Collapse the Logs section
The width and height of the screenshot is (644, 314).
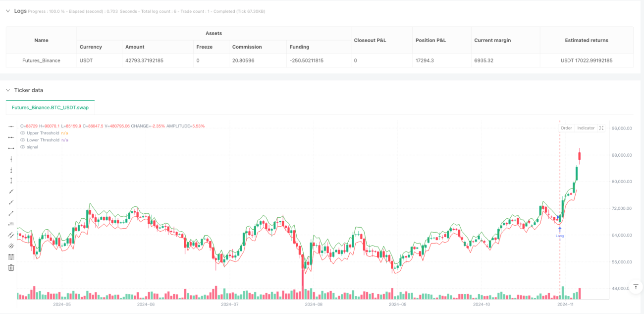8,11
